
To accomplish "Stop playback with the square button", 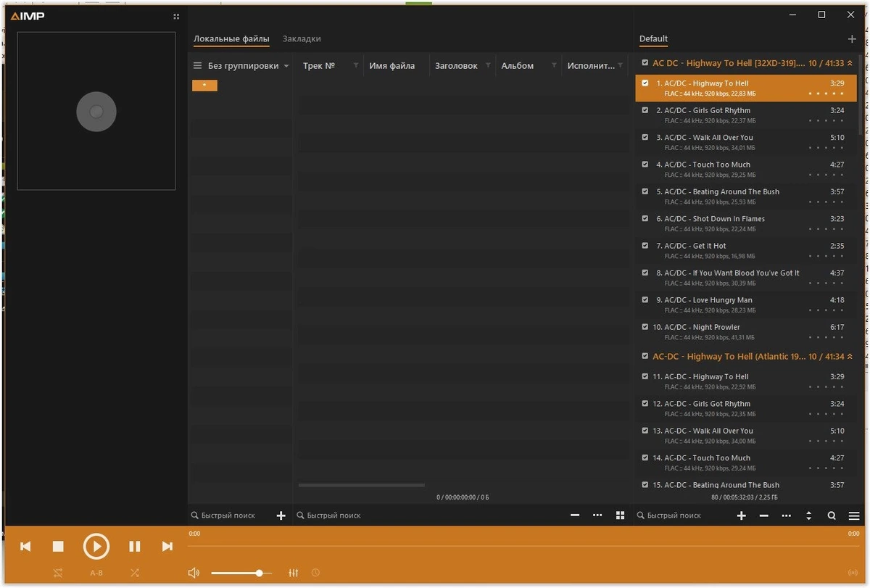I will tap(59, 547).
